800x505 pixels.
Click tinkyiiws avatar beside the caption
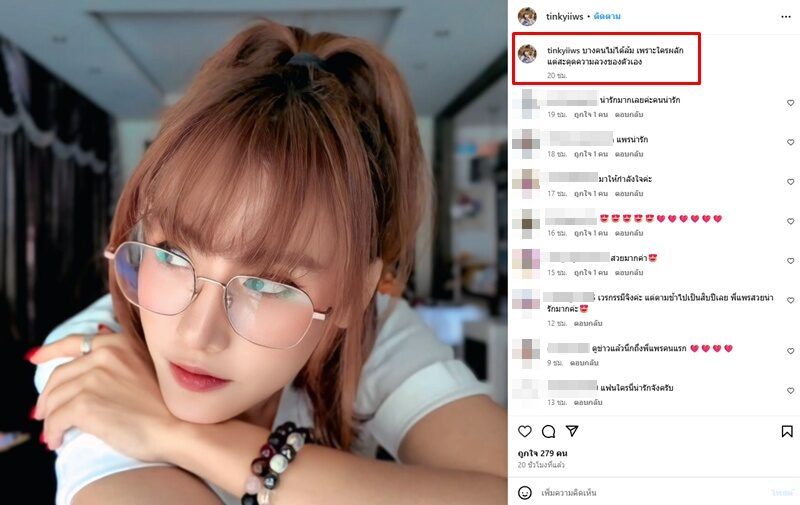click(x=527, y=54)
